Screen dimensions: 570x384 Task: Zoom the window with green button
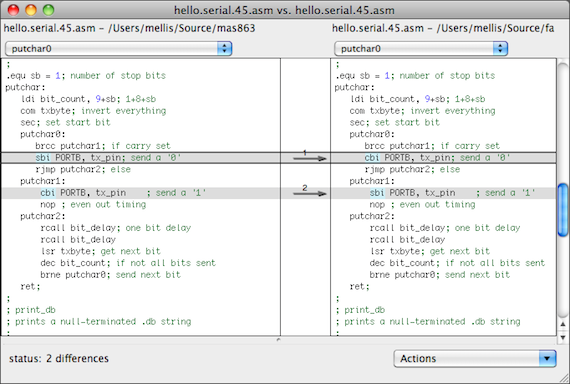tap(48, 10)
